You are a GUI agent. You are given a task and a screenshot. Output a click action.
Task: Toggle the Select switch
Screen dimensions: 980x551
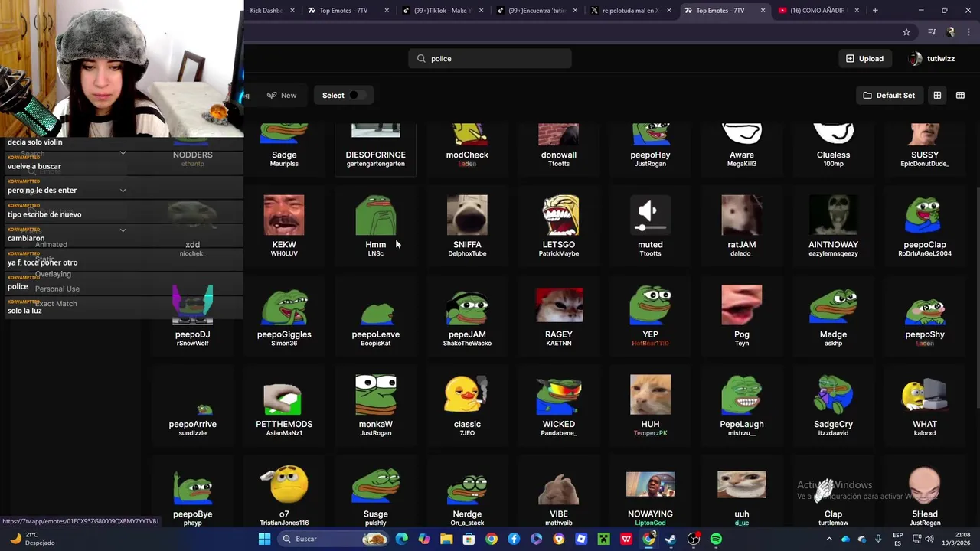click(357, 95)
